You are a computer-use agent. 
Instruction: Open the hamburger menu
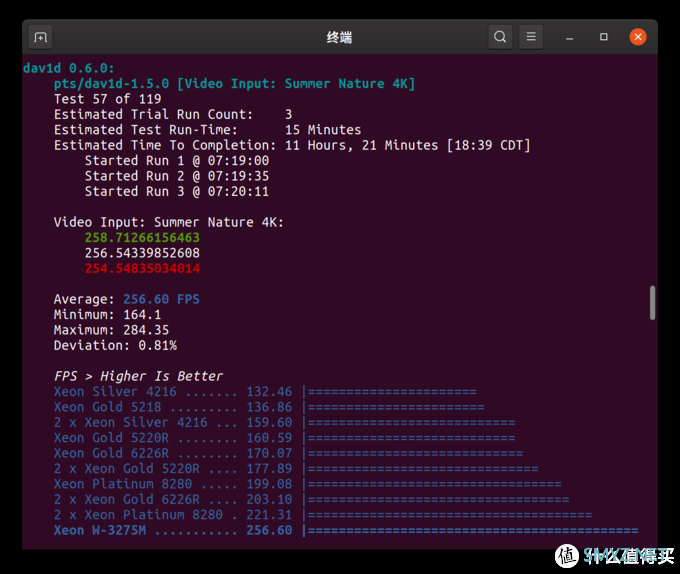531,37
